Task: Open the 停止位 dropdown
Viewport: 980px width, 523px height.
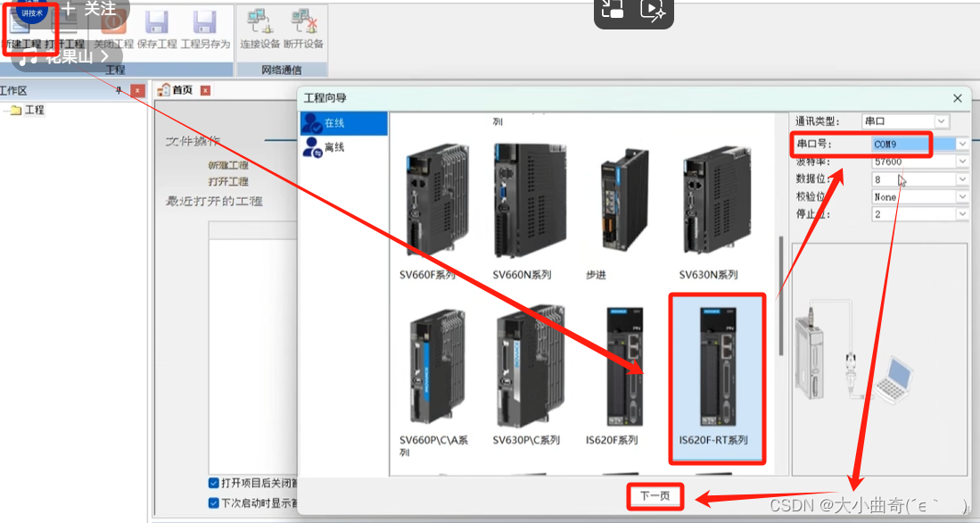Action: [962, 214]
